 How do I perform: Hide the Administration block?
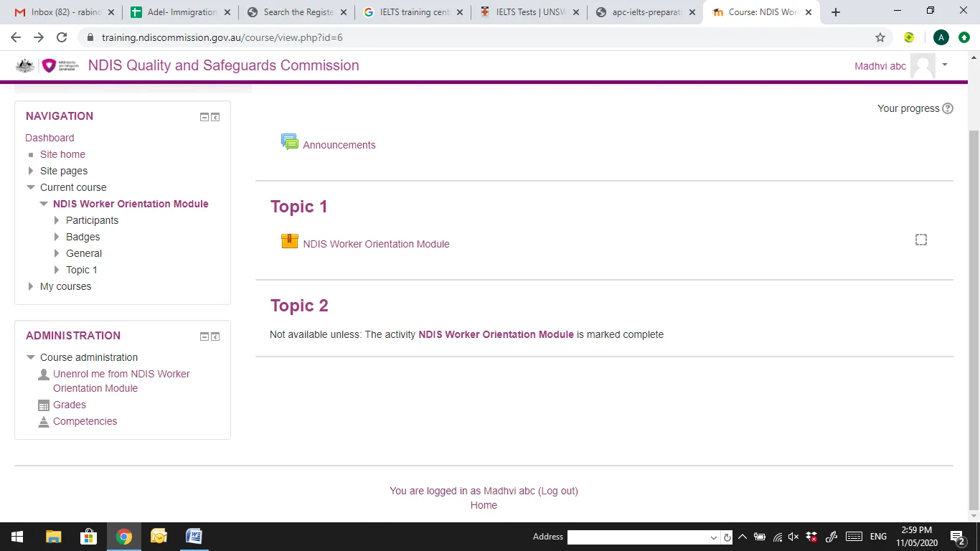point(204,336)
